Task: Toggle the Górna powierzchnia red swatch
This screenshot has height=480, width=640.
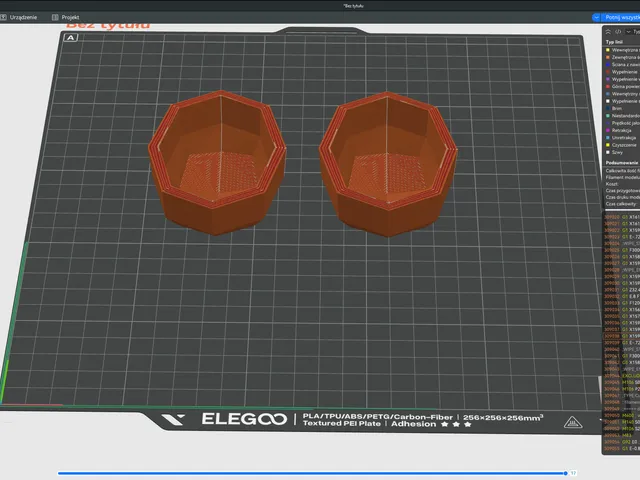Action: [607, 87]
